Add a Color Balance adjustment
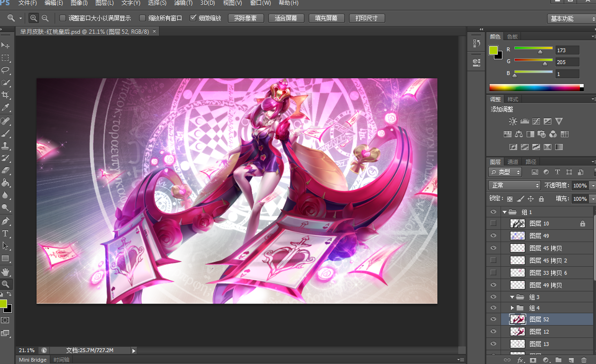 coord(519,134)
